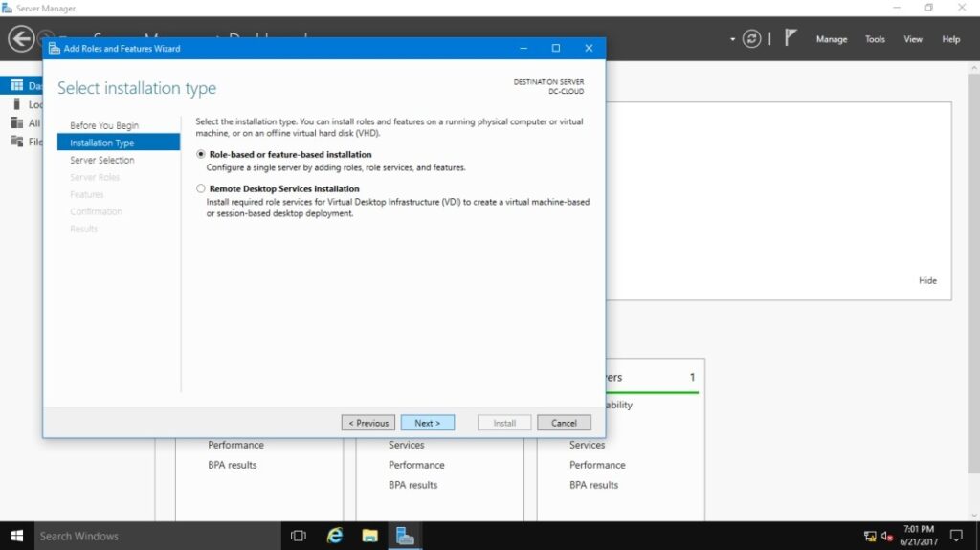Open the Manage menu
Screen dimensions: 980x550
(x=832, y=39)
